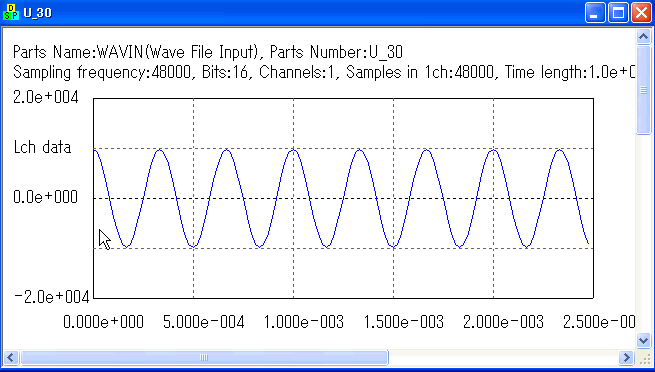Click the horizontal scrollbar left arrow
Image resolution: width=655 pixels, height=372 pixels.
(11, 357)
